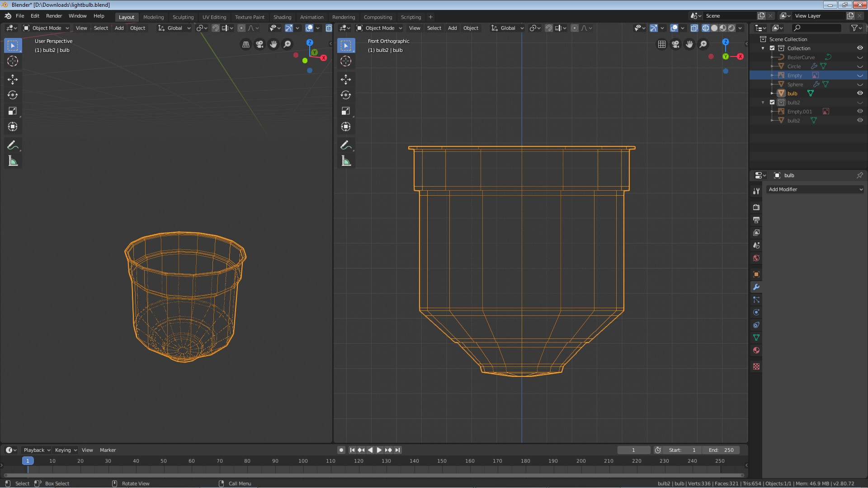Collapse the Collection tree in outliner
This screenshot has height=488, width=868.
click(x=763, y=48)
